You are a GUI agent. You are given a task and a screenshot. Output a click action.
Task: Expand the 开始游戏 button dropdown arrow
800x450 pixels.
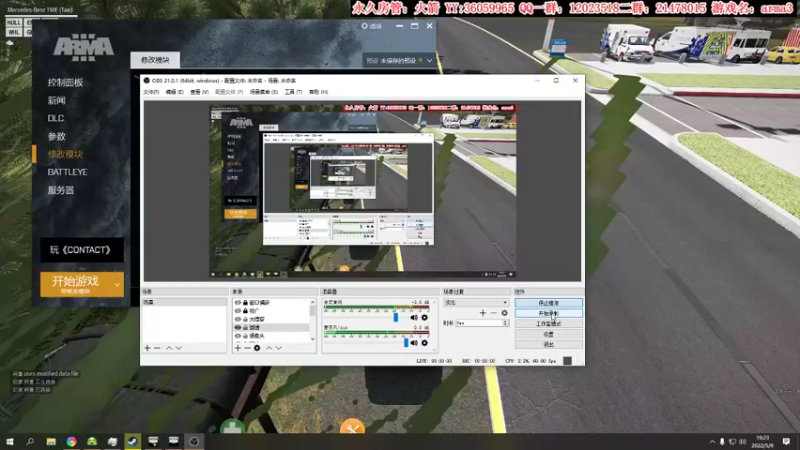118,285
